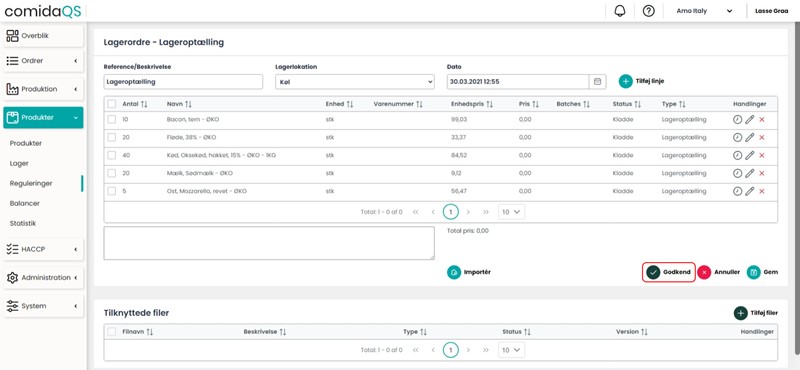Click the comidaQS logo
The image size is (800, 370).
pyautogui.click(x=43, y=11)
